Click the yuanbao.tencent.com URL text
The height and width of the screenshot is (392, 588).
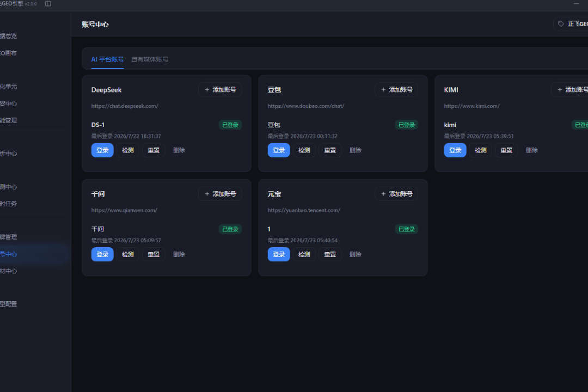[304, 211]
